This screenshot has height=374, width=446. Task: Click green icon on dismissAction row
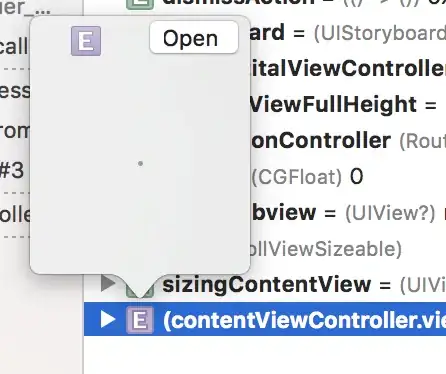click(x=140, y=4)
